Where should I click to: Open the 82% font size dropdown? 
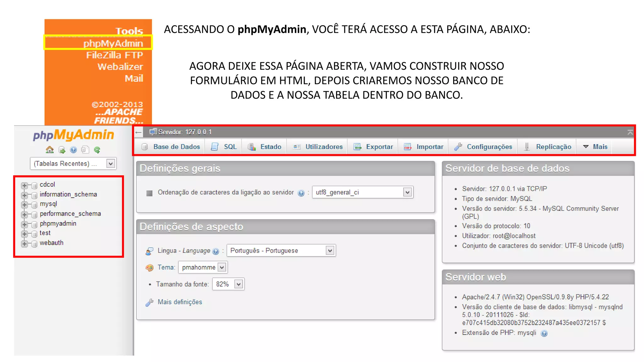coord(228,284)
